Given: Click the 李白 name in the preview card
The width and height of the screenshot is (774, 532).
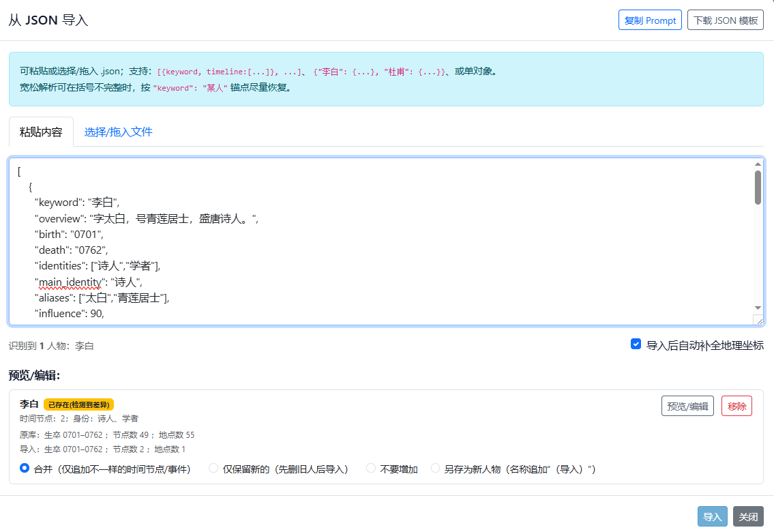Looking at the screenshot, I should coord(29,404).
